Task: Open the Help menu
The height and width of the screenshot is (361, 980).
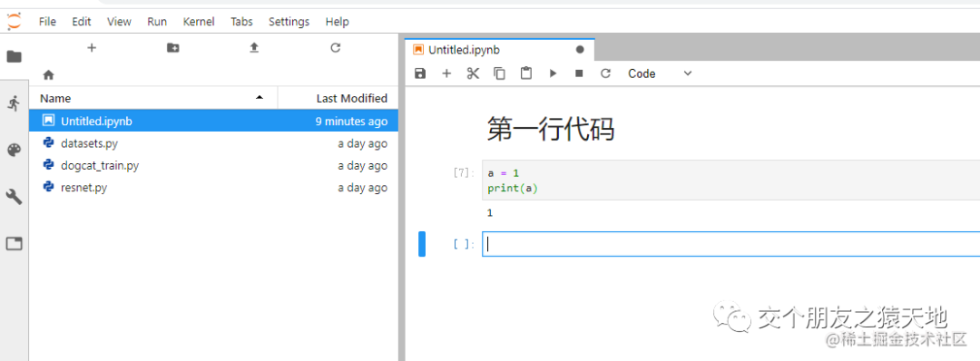Action: (337, 22)
